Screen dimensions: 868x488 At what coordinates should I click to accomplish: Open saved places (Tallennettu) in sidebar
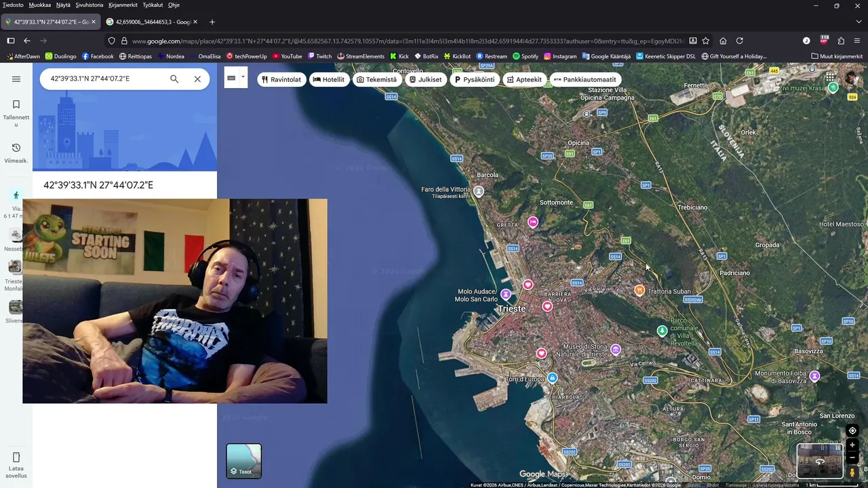pyautogui.click(x=16, y=112)
